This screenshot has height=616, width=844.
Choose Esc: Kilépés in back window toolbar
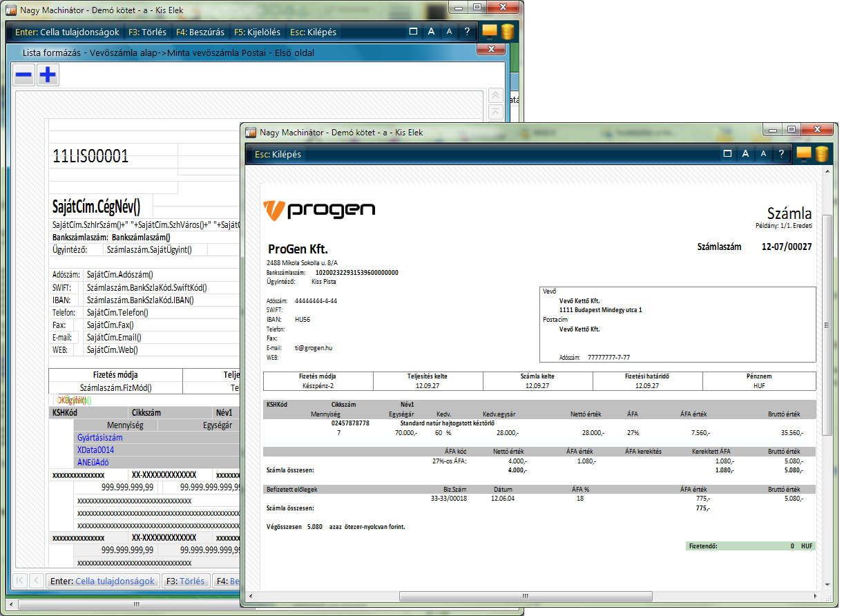coord(314,32)
